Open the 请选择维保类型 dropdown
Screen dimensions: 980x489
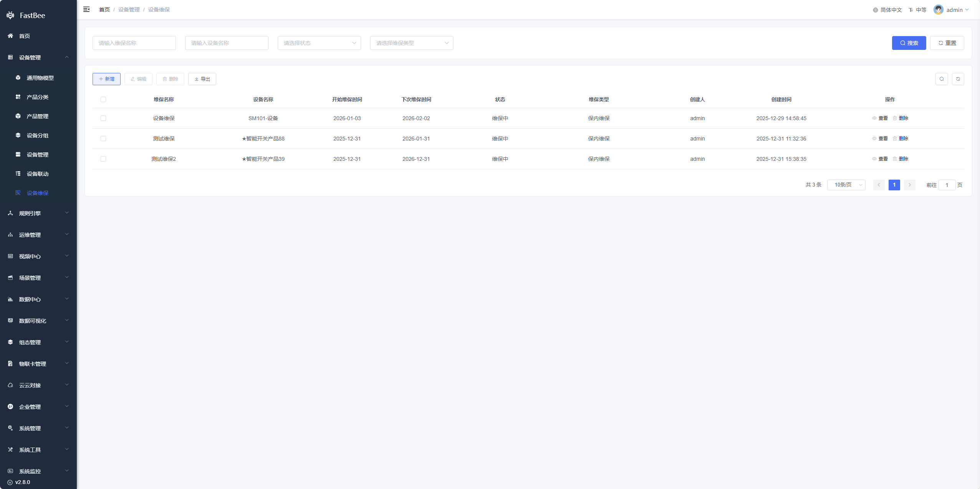[412, 43]
